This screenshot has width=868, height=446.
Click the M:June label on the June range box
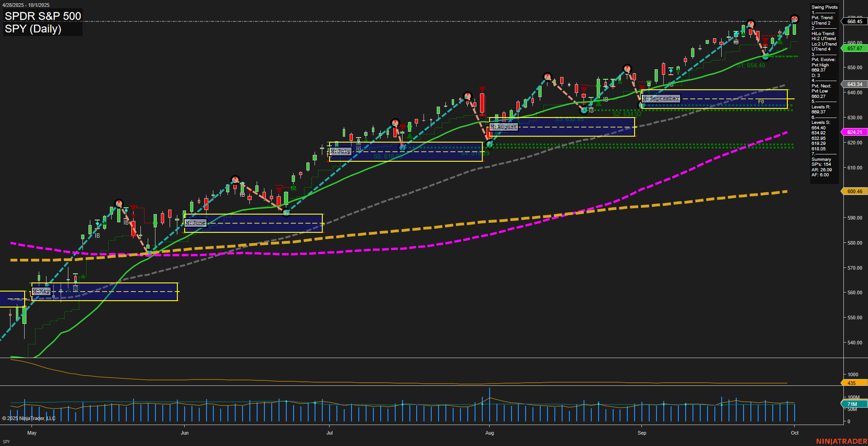point(195,223)
